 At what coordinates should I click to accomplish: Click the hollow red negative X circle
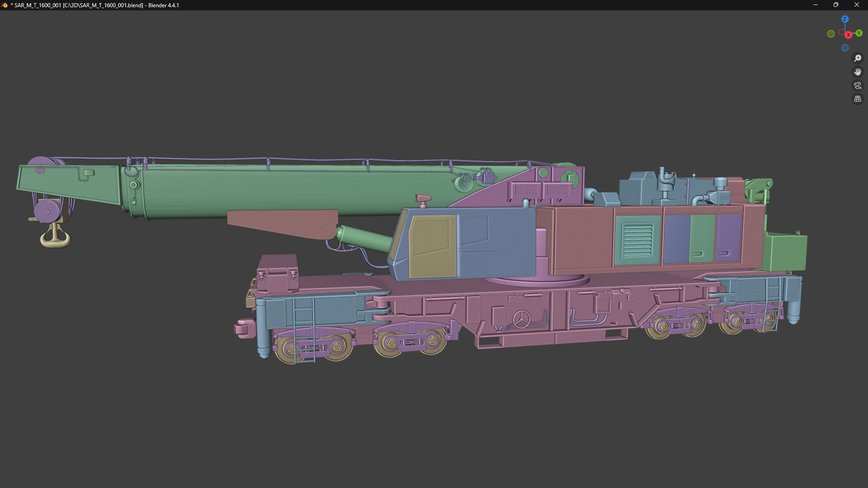click(841, 32)
